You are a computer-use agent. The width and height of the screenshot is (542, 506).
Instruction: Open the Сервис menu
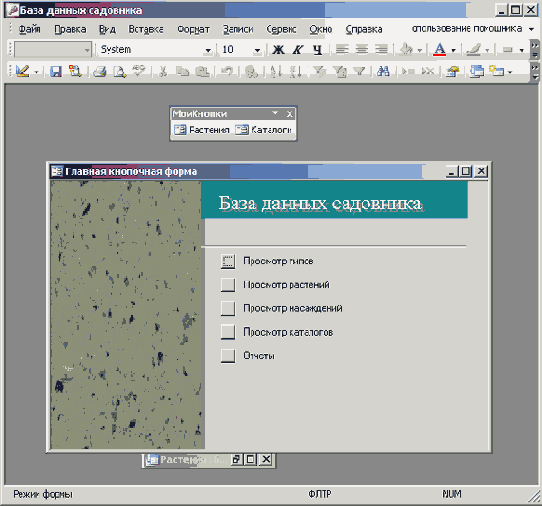pos(281,29)
